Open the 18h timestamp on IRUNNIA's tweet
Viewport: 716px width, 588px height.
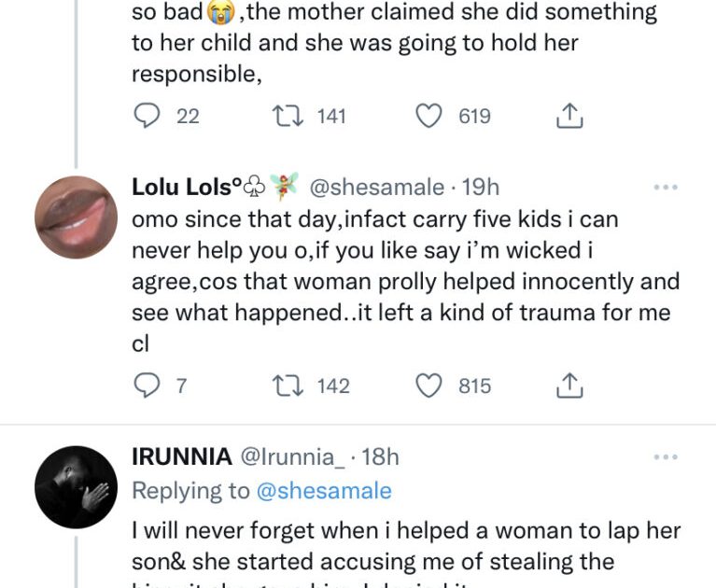(x=381, y=457)
